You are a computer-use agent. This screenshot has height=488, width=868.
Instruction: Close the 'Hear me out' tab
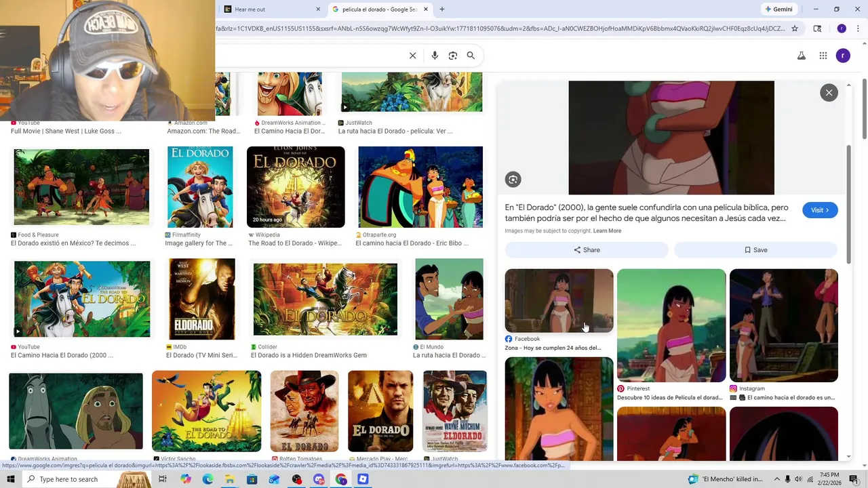click(x=318, y=9)
